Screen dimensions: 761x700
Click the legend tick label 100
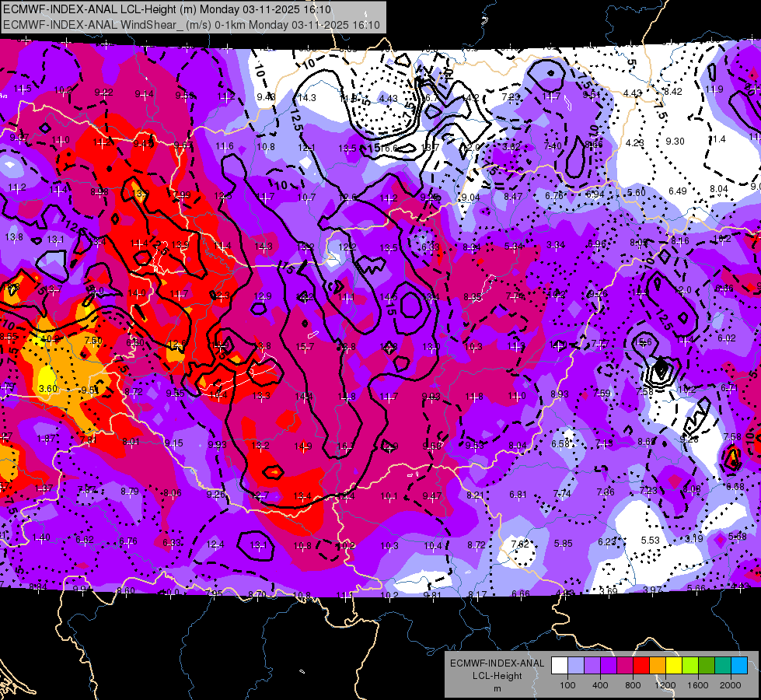pos(567,685)
